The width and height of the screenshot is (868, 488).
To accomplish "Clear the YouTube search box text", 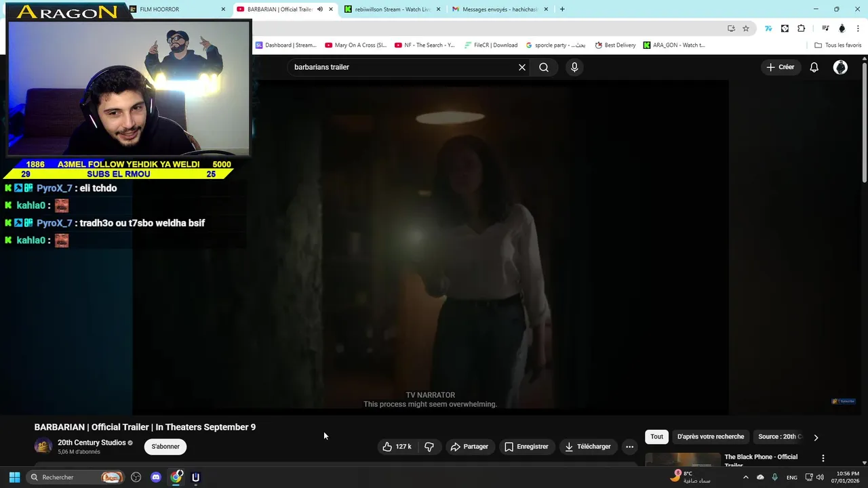I will click(x=522, y=67).
